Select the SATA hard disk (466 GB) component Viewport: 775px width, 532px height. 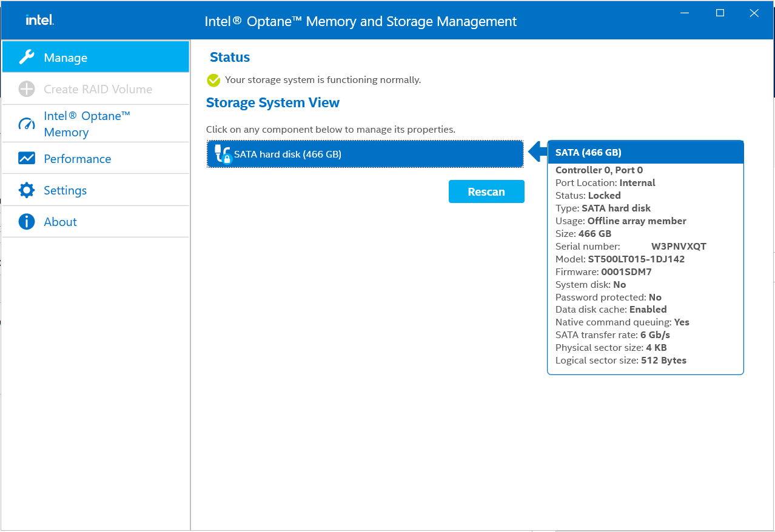click(364, 154)
